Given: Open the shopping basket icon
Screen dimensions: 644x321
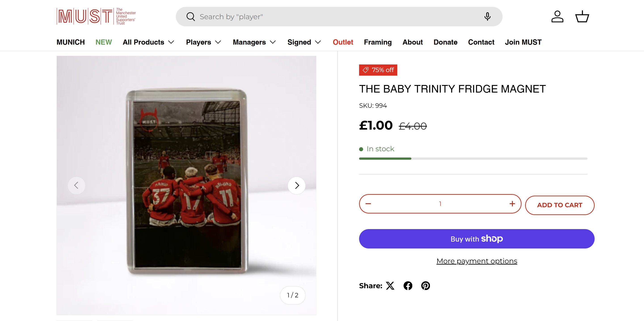Looking at the screenshot, I should point(582,17).
